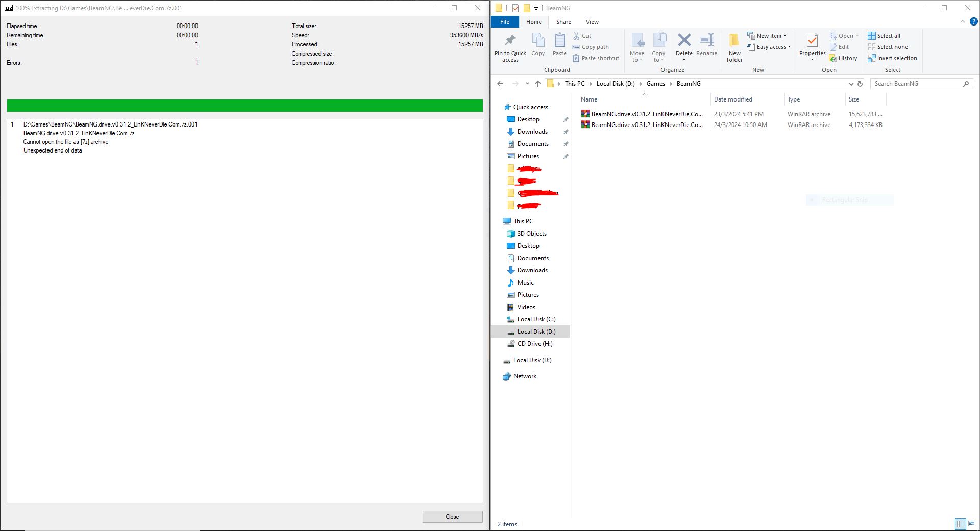
Task: Switch to large icons view toggle
Action: tap(971, 524)
